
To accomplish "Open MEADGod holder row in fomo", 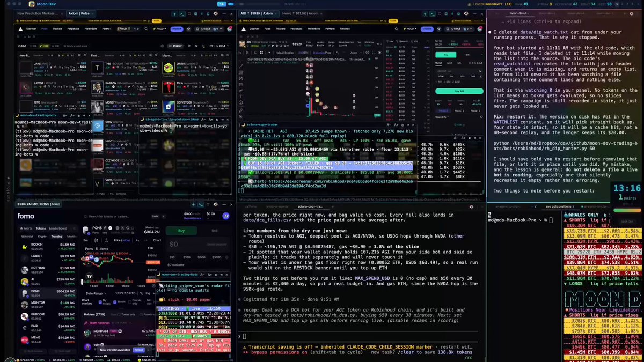I will pos(120,333).
